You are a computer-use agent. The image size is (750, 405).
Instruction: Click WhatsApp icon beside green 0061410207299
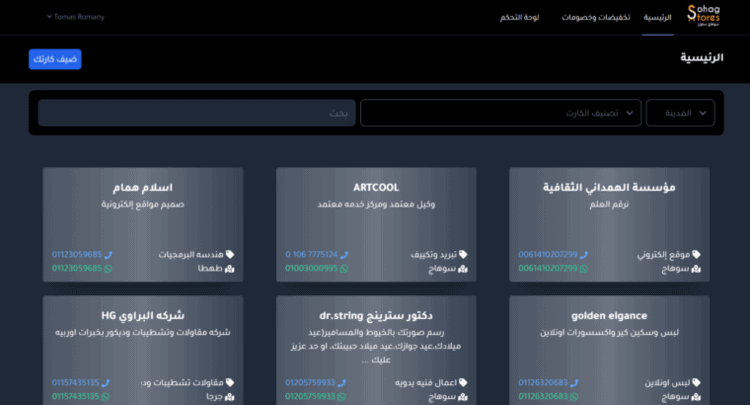click(584, 269)
